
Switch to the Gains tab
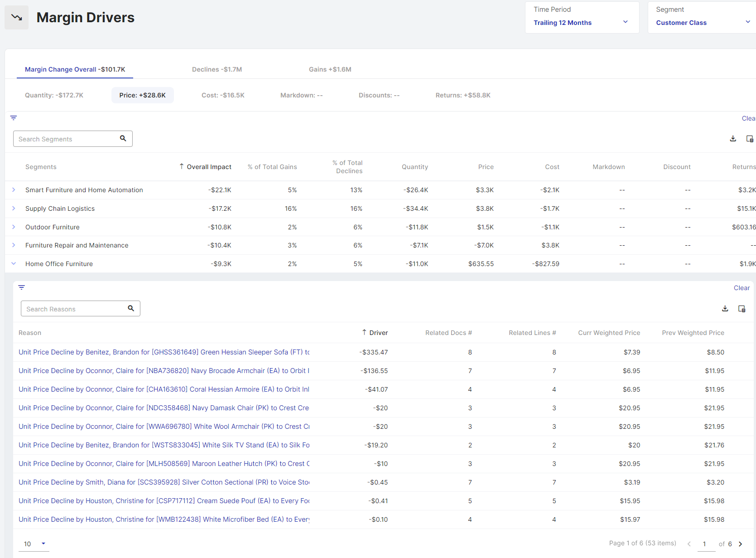pyautogui.click(x=330, y=69)
